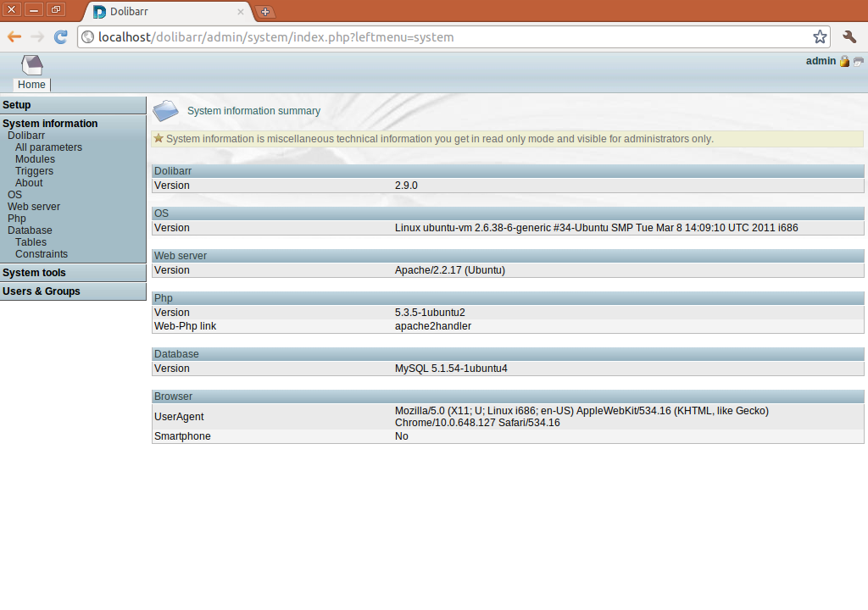Screen dimensions: 868x610
Task: Click the browser back arrow
Action: [14, 37]
